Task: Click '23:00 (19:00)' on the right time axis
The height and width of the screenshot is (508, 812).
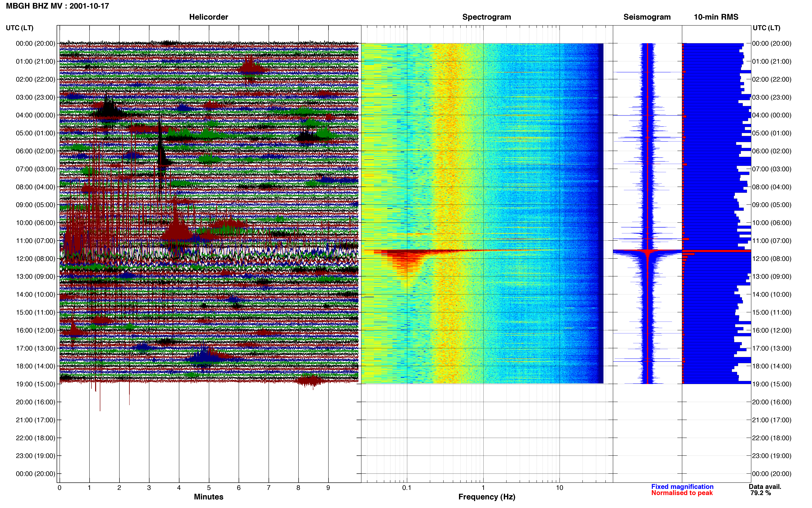Action: tap(772, 456)
